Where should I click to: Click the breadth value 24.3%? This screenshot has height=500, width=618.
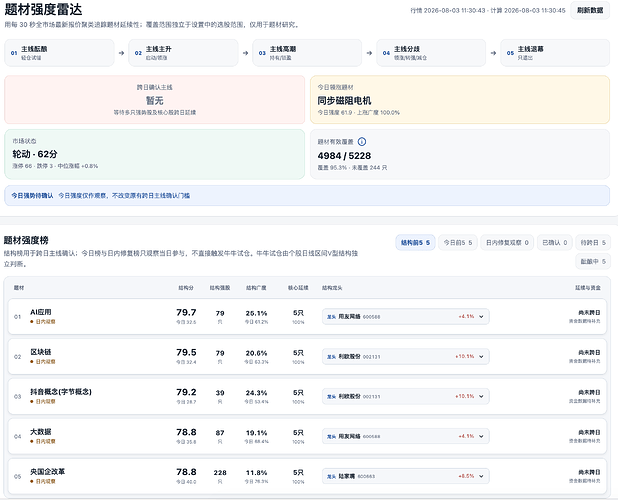(256, 393)
